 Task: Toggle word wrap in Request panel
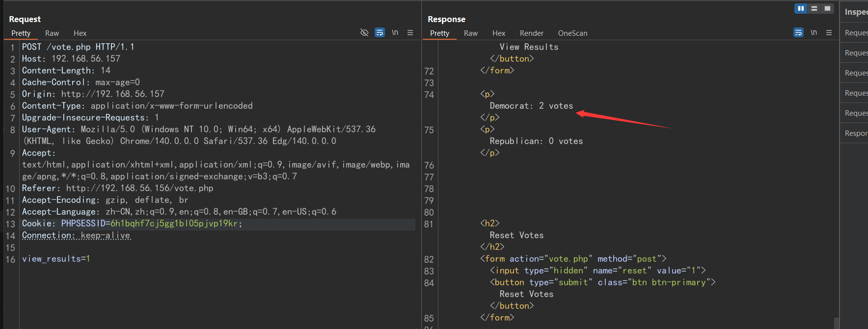point(380,32)
